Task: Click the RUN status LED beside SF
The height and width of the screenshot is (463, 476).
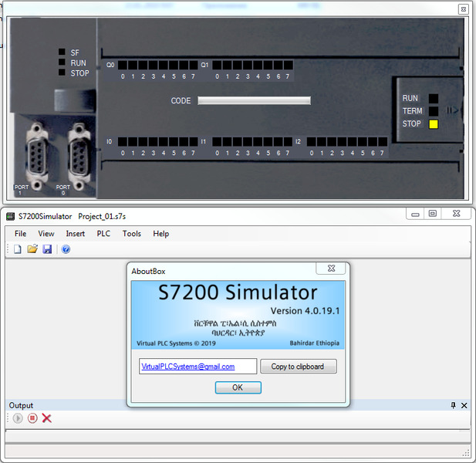Action: point(62,62)
